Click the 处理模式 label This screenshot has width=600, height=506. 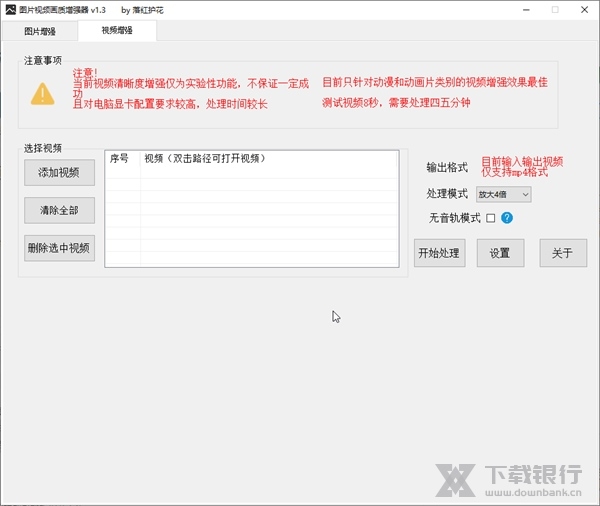(447, 194)
